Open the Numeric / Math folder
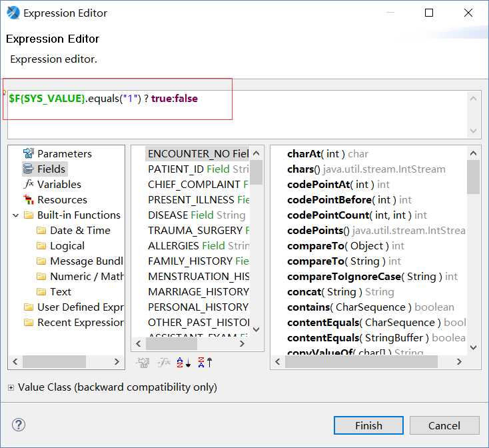The image size is (489, 448). 80,276
